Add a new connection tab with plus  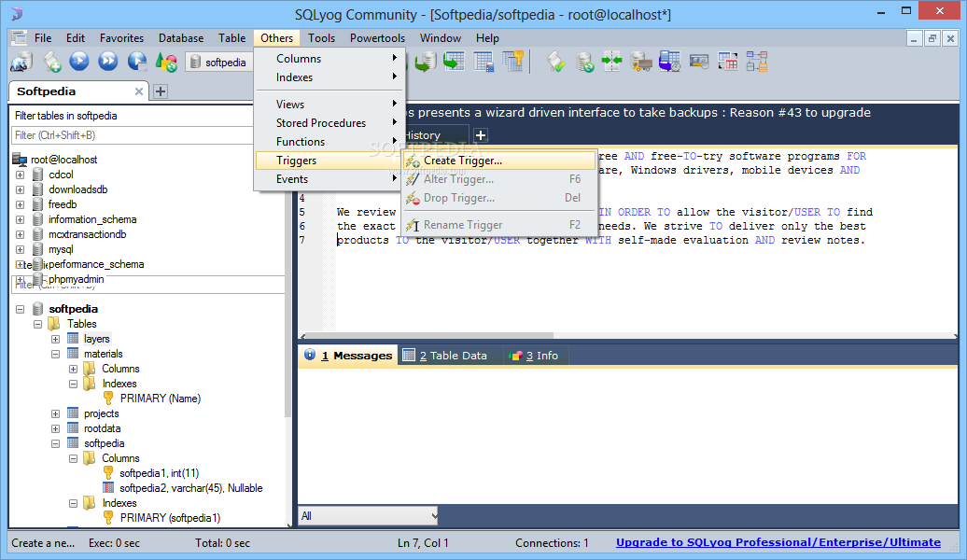tap(161, 91)
